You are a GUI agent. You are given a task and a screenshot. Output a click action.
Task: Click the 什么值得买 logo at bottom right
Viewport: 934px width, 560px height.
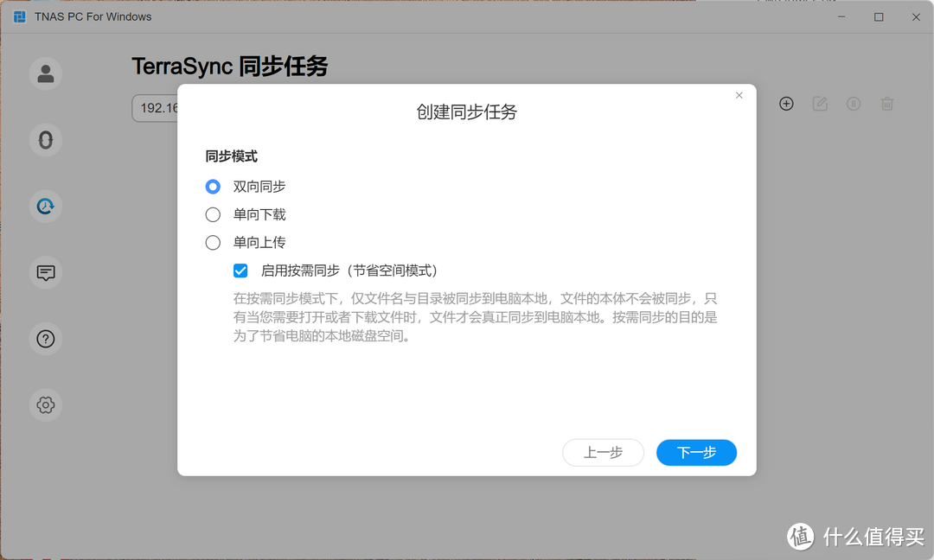click(856, 537)
